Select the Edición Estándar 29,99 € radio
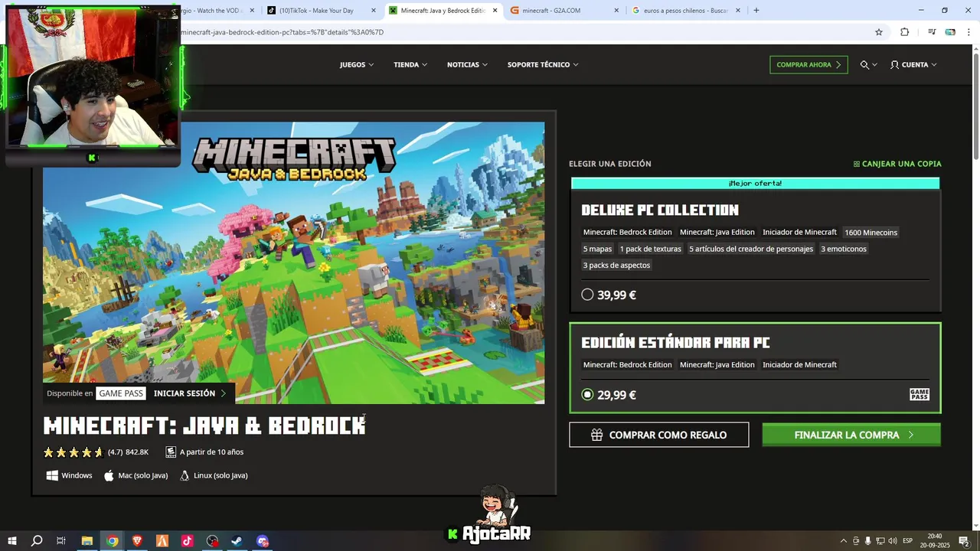 [x=587, y=395]
